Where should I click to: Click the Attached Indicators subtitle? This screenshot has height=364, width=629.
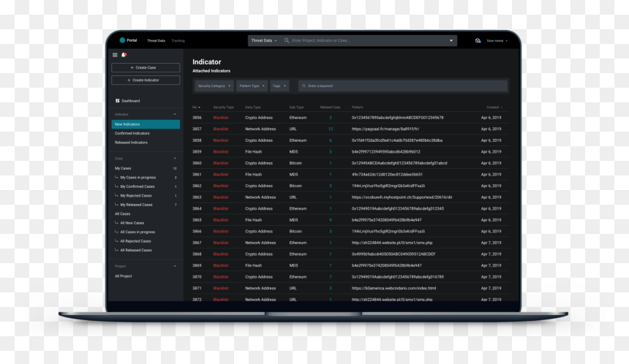click(x=211, y=71)
